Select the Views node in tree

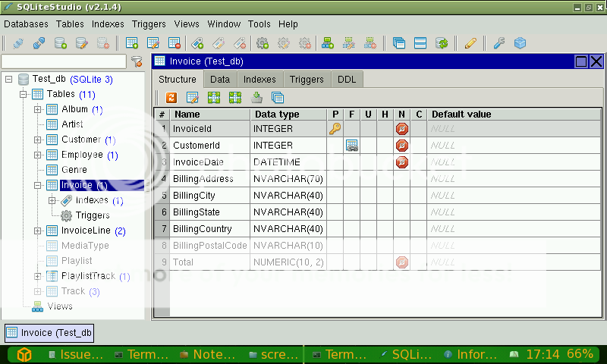(x=60, y=306)
